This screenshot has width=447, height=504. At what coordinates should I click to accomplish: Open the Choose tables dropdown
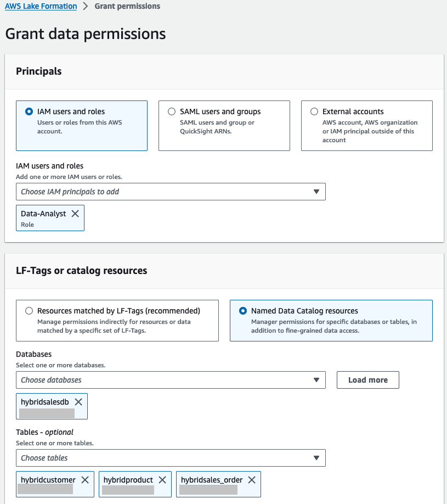point(165,458)
